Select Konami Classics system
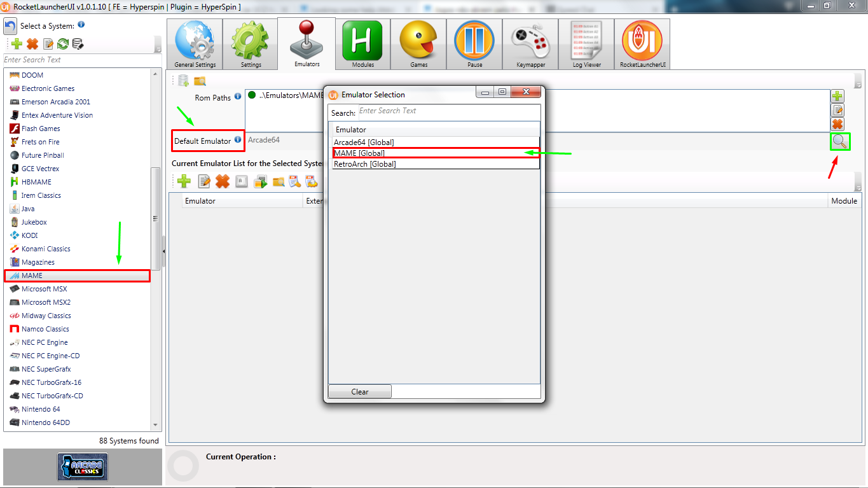This screenshot has height=488, width=868. pos(77,249)
